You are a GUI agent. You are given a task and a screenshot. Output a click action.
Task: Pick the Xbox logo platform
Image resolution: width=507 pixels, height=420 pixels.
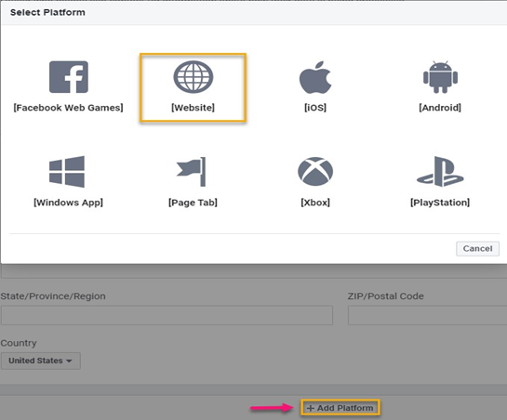[x=315, y=171]
